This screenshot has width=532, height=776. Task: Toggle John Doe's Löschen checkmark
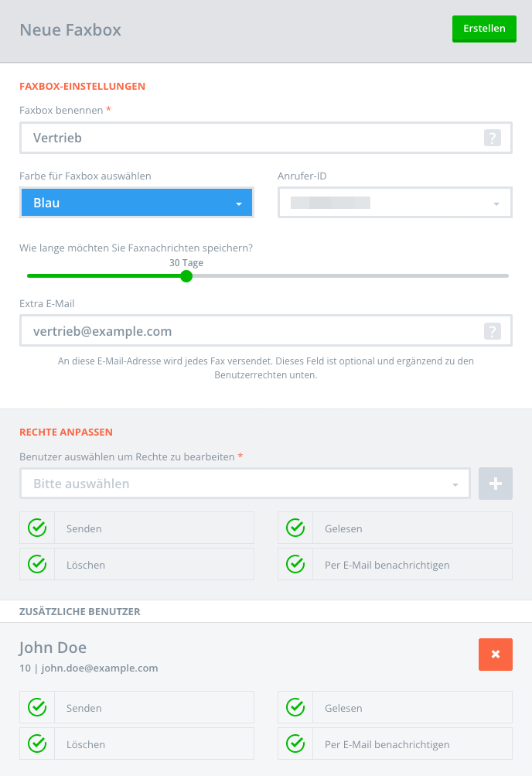37,744
